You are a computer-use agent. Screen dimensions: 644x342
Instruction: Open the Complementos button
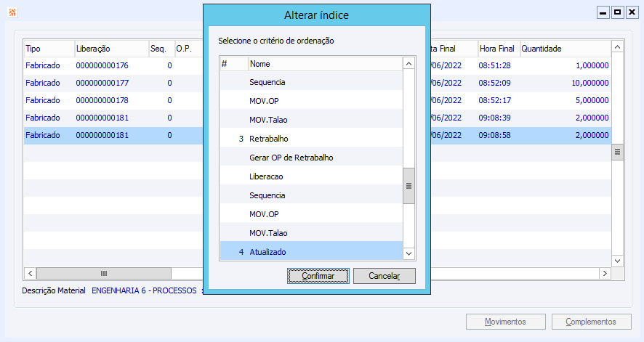[591, 322]
